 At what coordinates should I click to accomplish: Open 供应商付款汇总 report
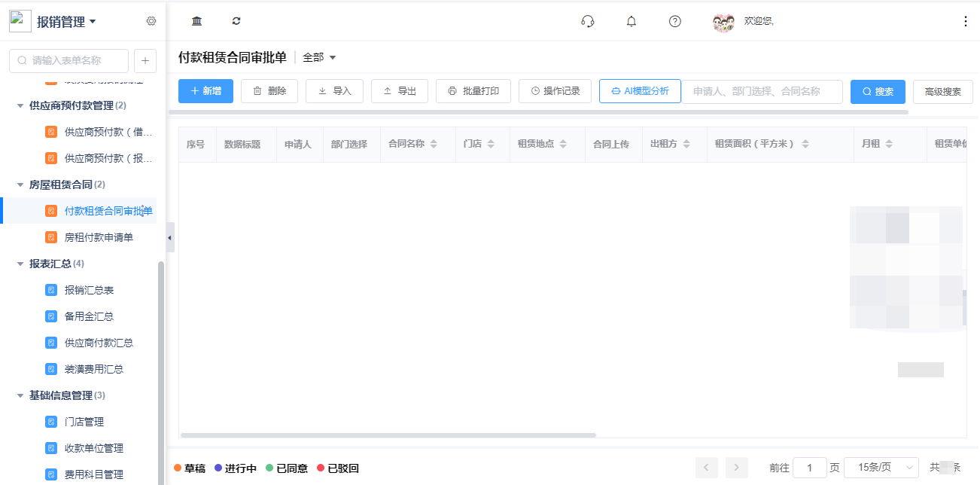point(99,343)
